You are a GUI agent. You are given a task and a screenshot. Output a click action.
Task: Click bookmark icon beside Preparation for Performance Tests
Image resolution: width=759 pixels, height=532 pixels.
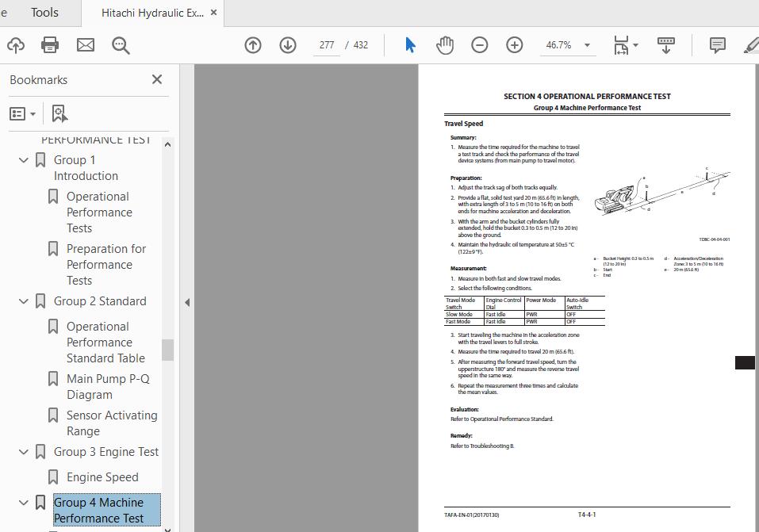pyautogui.click(x=53, y=248)
